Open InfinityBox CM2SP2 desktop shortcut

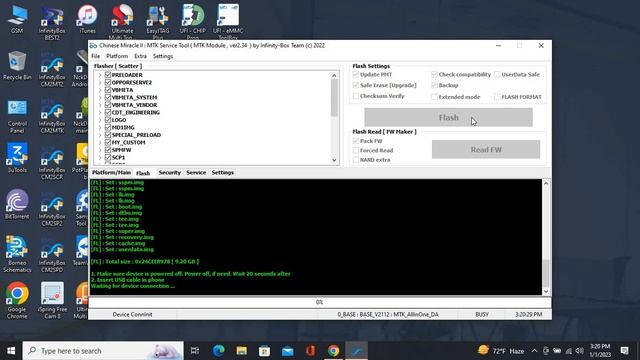coord(52,209)
